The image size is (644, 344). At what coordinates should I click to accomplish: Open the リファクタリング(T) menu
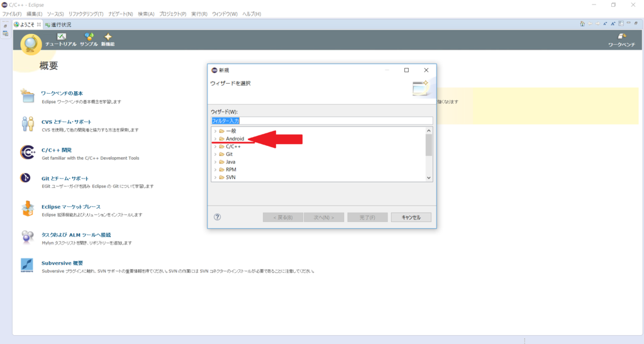pyautogui.click(x=86, y=14)
